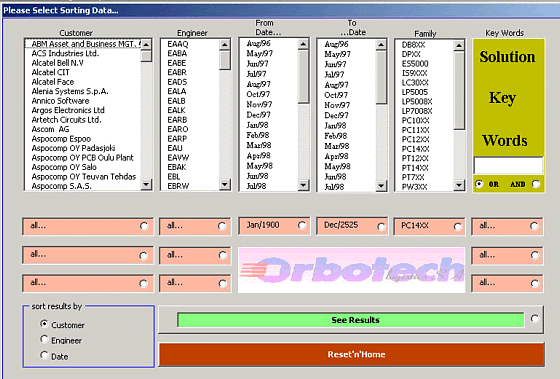Click scroll-down arrow of Family list
The height and width of the screenshot is (379, 560).
pos(459,185)
